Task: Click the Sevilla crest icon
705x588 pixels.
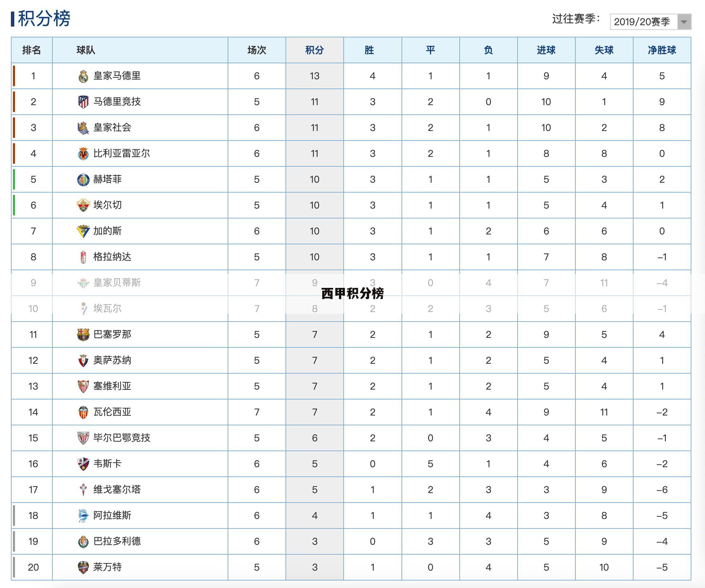Action: point(83,386)
